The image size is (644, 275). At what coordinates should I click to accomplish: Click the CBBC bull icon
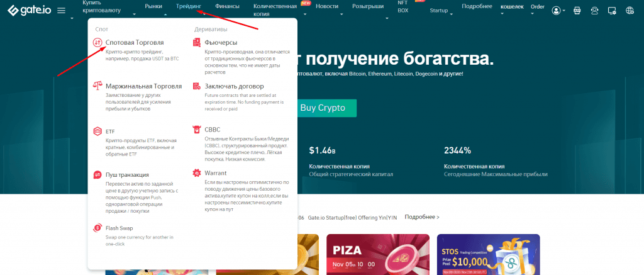197,130
